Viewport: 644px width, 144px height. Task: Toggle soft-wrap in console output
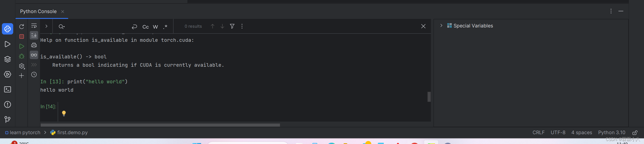[34, 26]
